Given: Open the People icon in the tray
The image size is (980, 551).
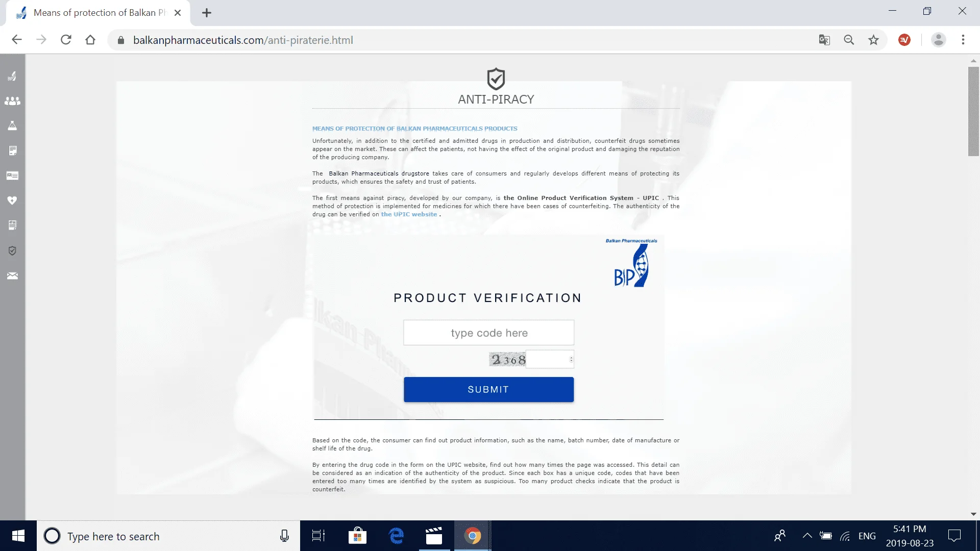Looking at the screenshot, I should [780, 536].
